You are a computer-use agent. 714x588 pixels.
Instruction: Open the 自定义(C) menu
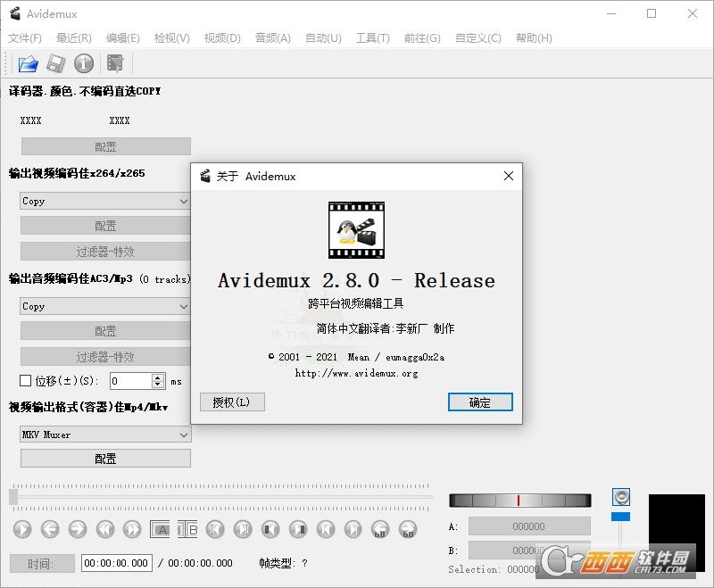478,38
